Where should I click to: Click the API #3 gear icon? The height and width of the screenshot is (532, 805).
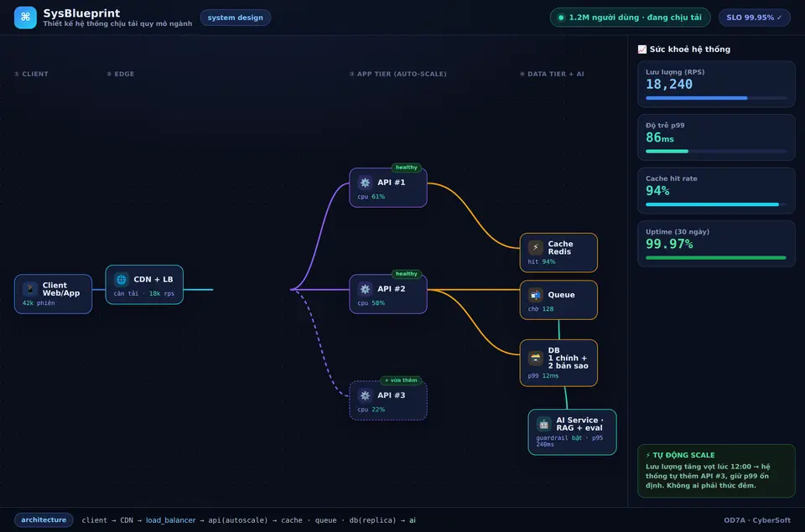coord(365,395)
